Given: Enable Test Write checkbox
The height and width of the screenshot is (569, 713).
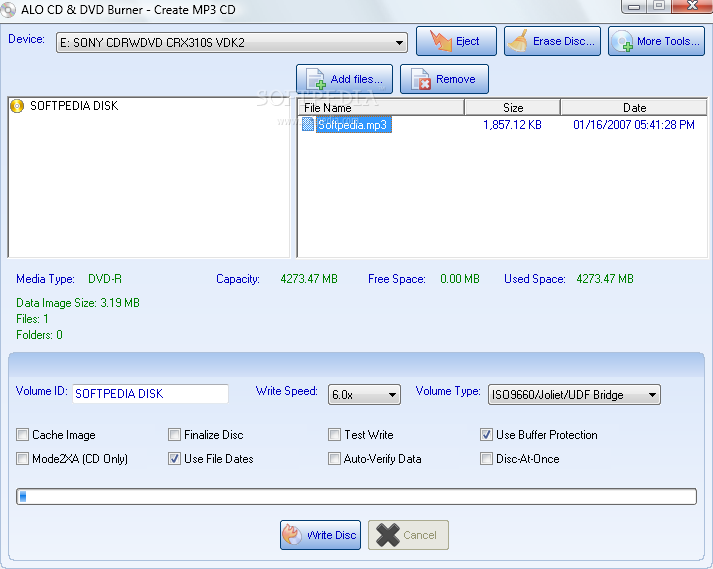Looking at the screenshot, I should coord(334,435).
